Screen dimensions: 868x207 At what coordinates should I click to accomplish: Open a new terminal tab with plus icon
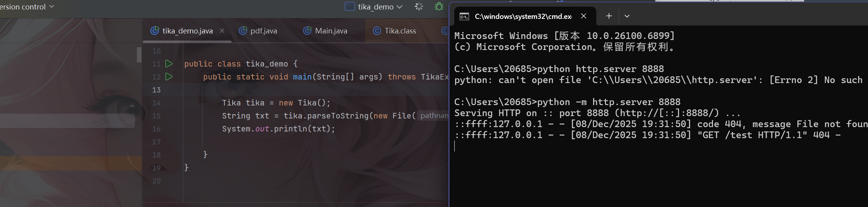coord(609,16)
